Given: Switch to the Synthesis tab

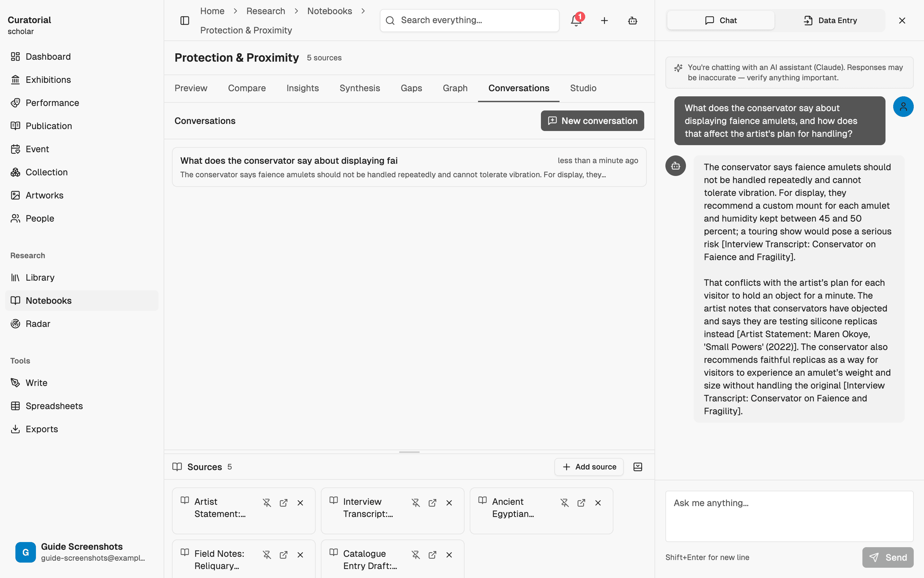Looking at the screenshot, I should tap(360, 88).
